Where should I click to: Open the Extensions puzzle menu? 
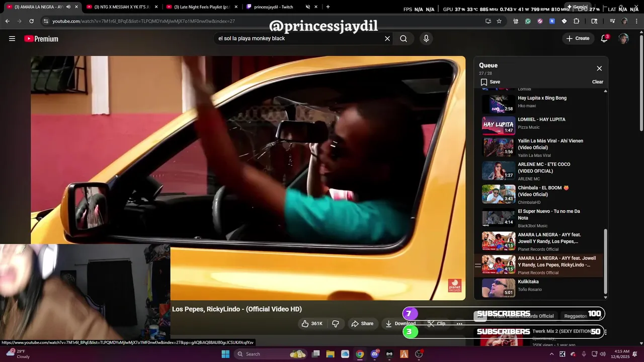tap(576, 21)
